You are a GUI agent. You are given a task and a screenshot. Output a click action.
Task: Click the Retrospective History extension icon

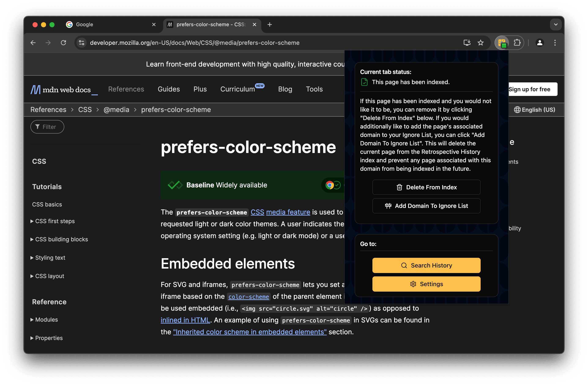[x=502, y=43]
